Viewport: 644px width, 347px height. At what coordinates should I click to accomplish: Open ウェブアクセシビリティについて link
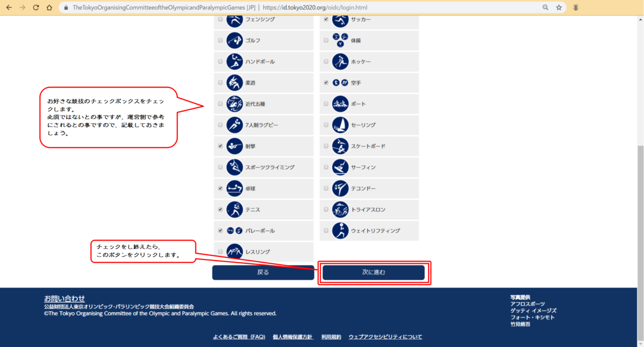click(x=385, y=337)
